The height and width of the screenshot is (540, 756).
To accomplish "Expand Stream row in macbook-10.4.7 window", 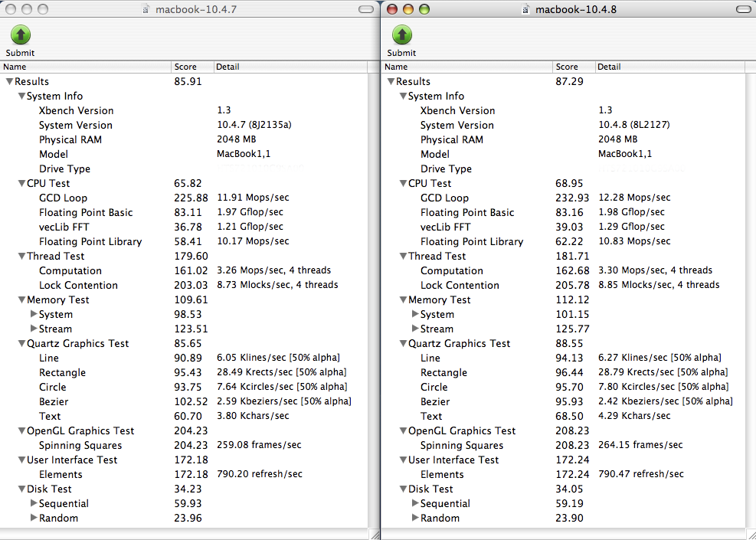I will (x=34, y=329).
